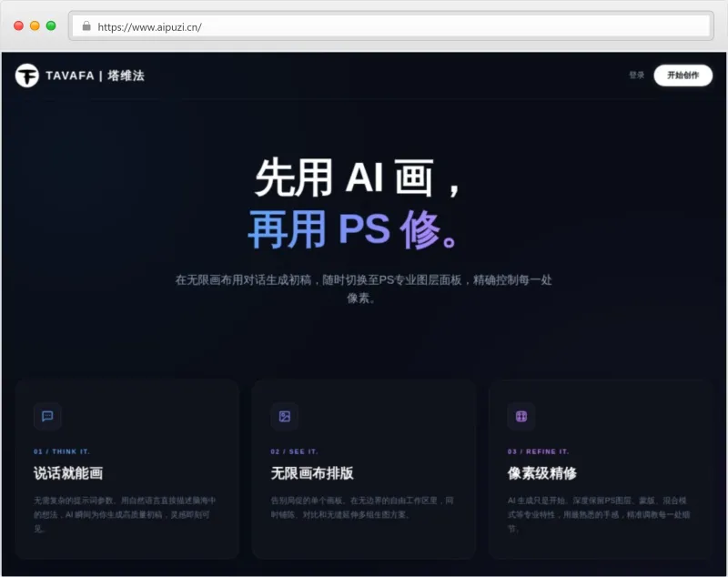Start creating with 开始创作 button
The height and width of the screenshot is (577, 728).
pos(683,76)
